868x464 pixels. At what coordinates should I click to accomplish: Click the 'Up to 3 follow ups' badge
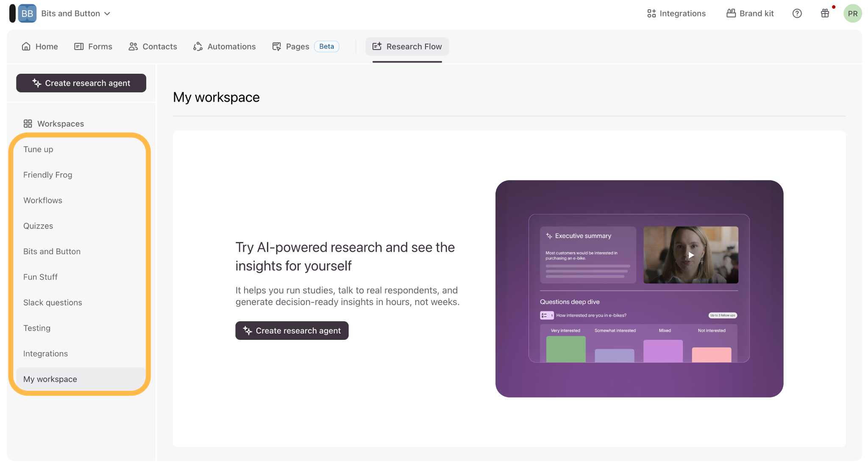[723, 315]
